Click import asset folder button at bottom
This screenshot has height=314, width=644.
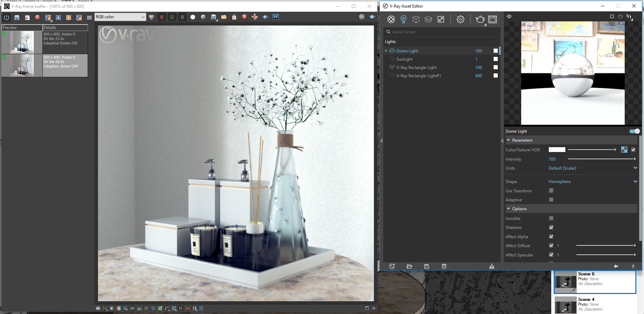click(409, 266)
